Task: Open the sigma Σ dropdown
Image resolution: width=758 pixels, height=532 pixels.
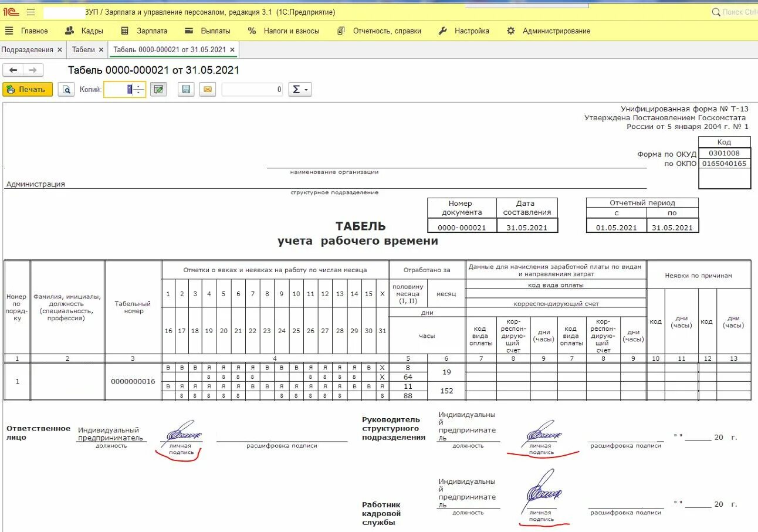Action: [x=300, y=90]
